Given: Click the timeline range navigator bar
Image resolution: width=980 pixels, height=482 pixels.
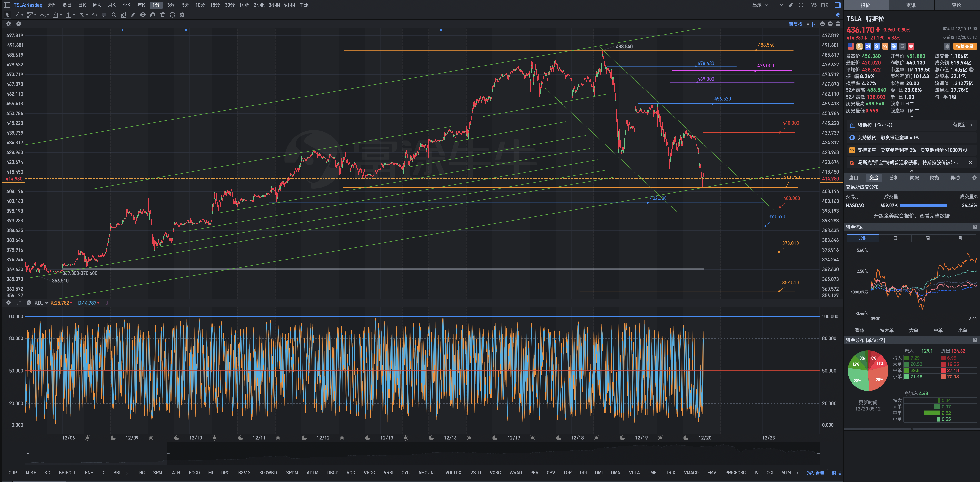Looking at the screenshot, I should coord(422,454).
